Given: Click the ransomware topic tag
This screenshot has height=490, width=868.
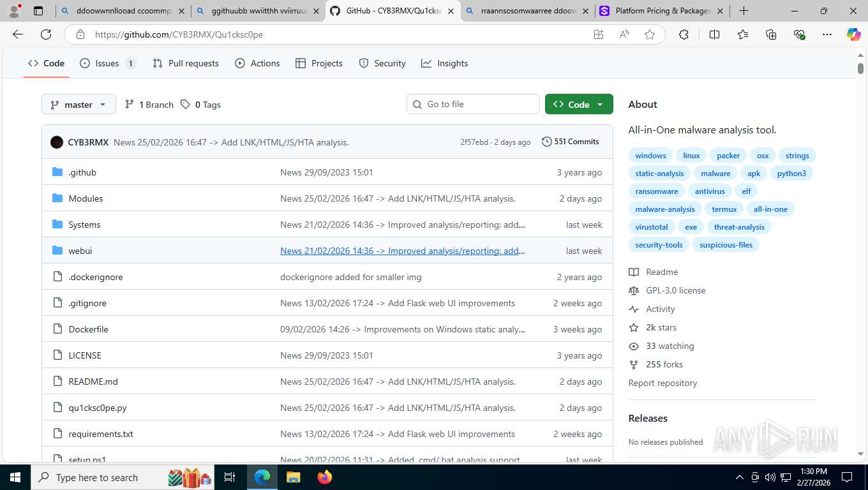Looking at the screenshot, I should (657, 191).
